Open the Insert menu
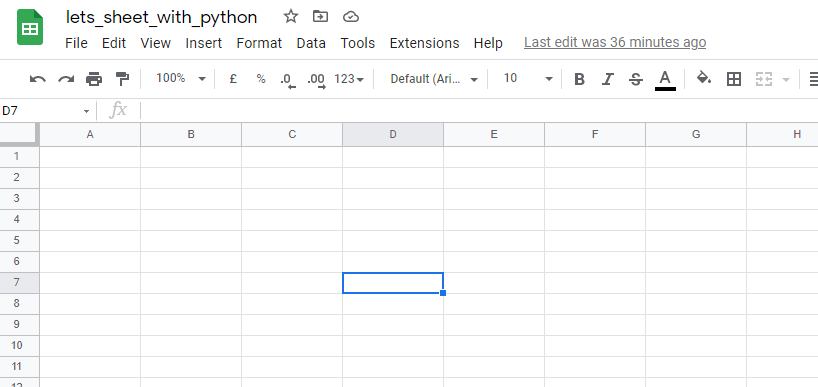The height and width of the screenshot is (387, 818). pyautogui.click(x=203, y=43)
